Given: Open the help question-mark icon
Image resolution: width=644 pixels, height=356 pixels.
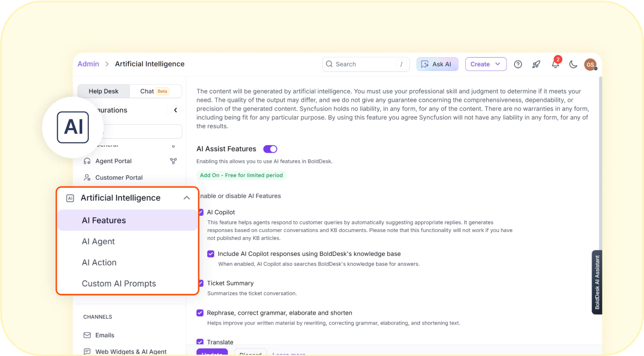Looking at the screenshot, I should [518, 64].
